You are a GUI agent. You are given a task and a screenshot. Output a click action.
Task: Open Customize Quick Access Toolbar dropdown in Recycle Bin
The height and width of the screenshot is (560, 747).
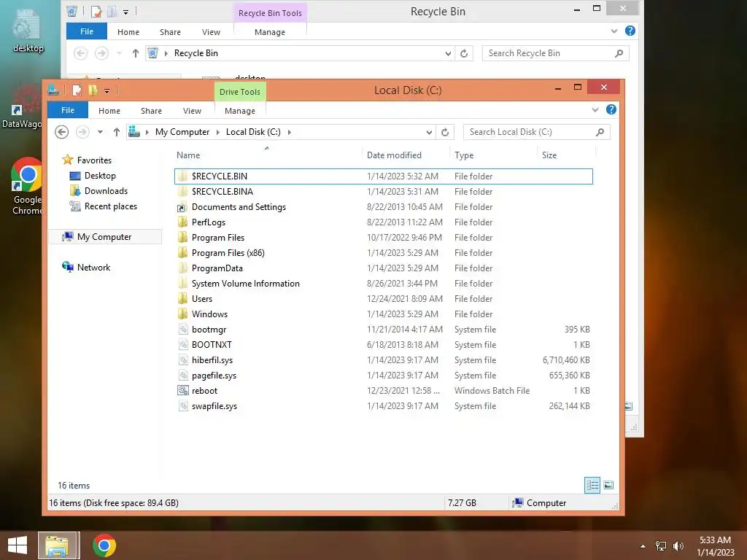coord(125,12)
